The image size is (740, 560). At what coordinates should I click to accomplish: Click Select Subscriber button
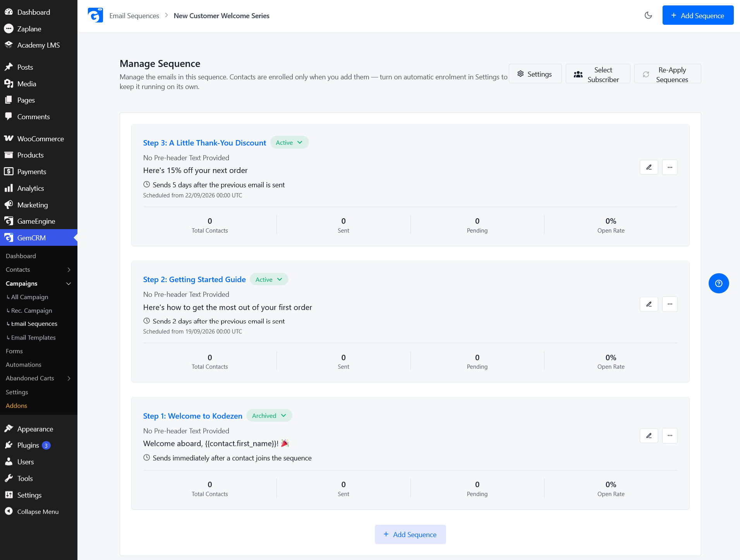coord(598,74)
